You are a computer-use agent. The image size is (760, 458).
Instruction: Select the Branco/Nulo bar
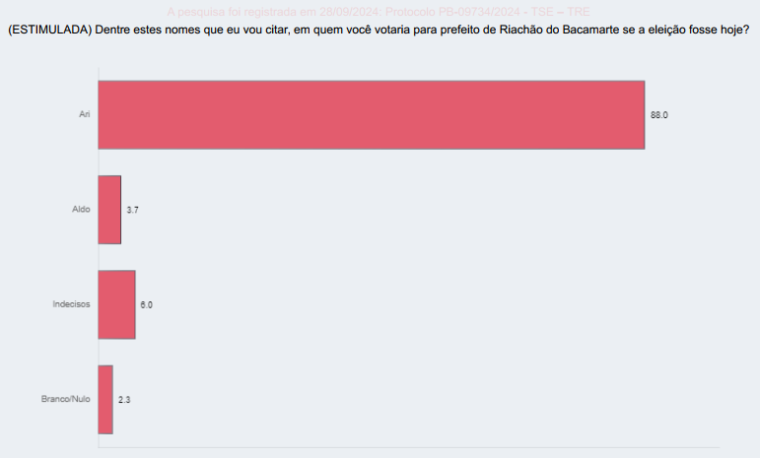(x=106, y=399)
